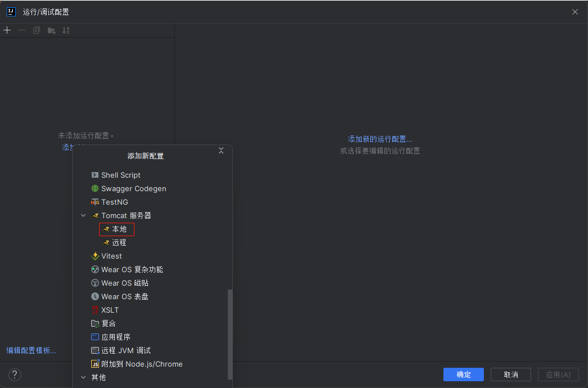Click the new folder toolbar icon
The image size is (588, 388).
[x=51, y=30]
